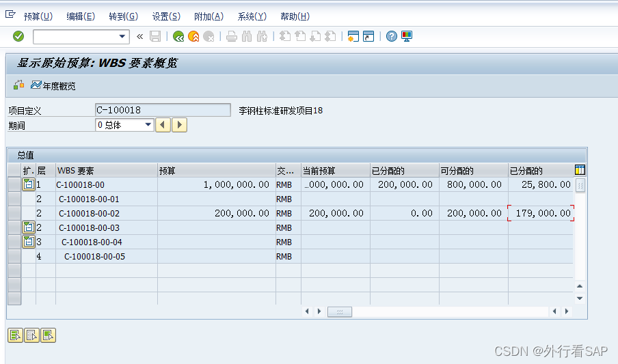Open the 设置(S) menu

[x=166, y=16]
